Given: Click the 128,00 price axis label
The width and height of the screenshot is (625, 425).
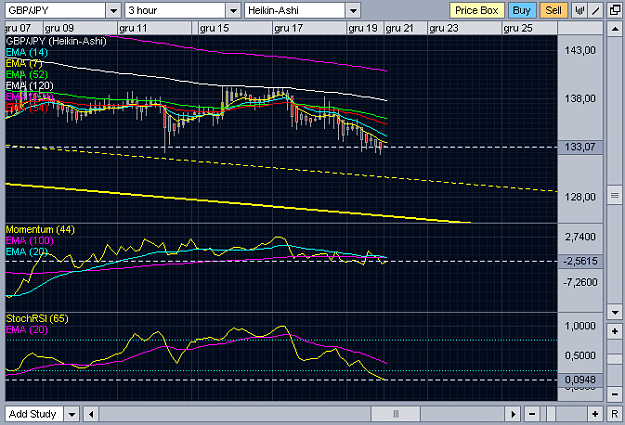Looking at the screenshot, I should [x=580, y=197].
